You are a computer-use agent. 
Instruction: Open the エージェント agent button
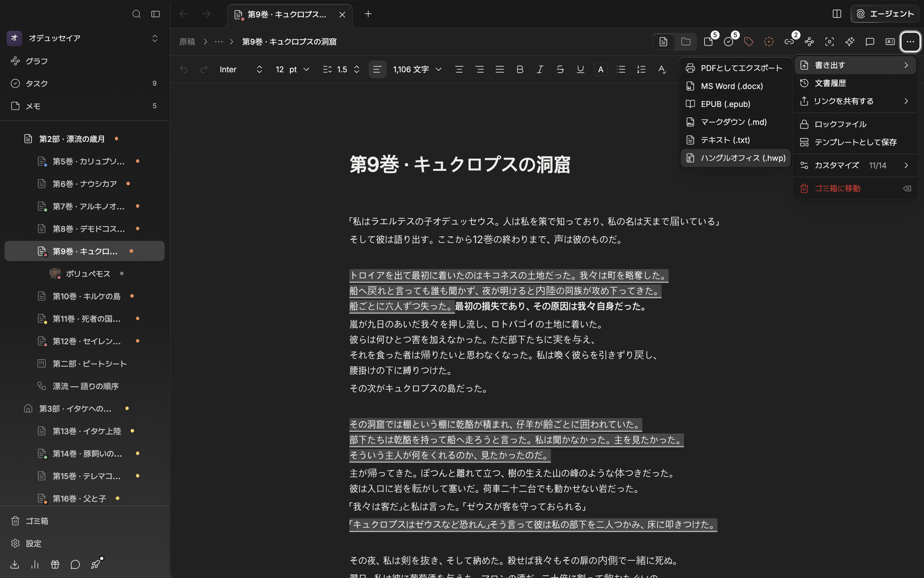coord(885,14)
